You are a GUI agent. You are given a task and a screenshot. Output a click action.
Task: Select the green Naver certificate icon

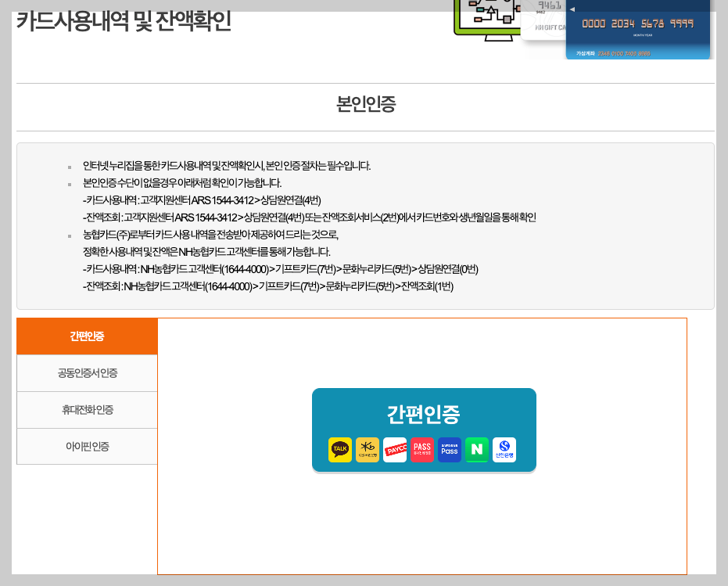pos(477,450)
